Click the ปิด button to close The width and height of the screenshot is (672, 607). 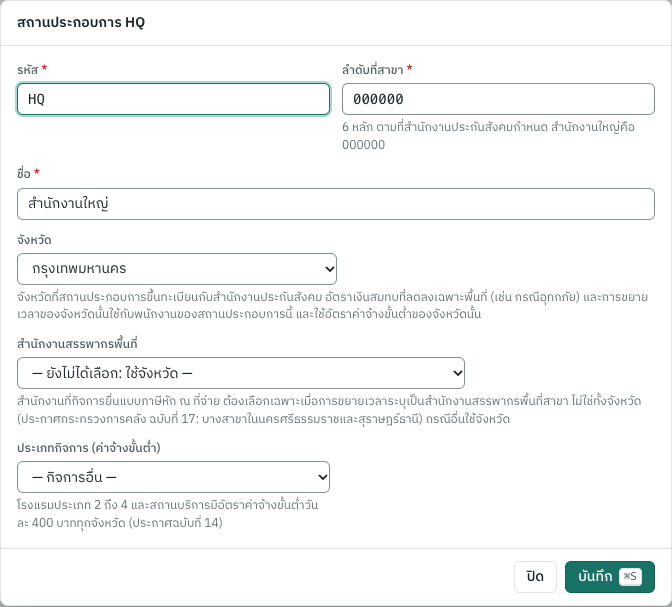click(x=535, y=577)
